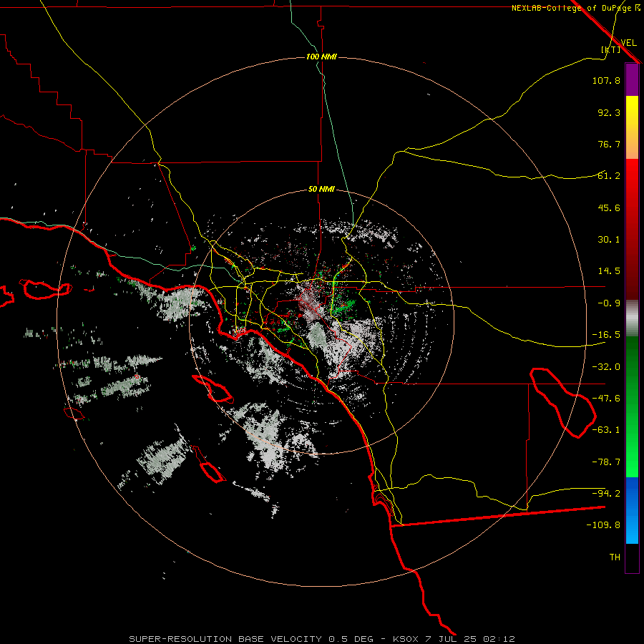Click the [KT] units label
This screenshot has width=644, height=644.
point(611,49)
